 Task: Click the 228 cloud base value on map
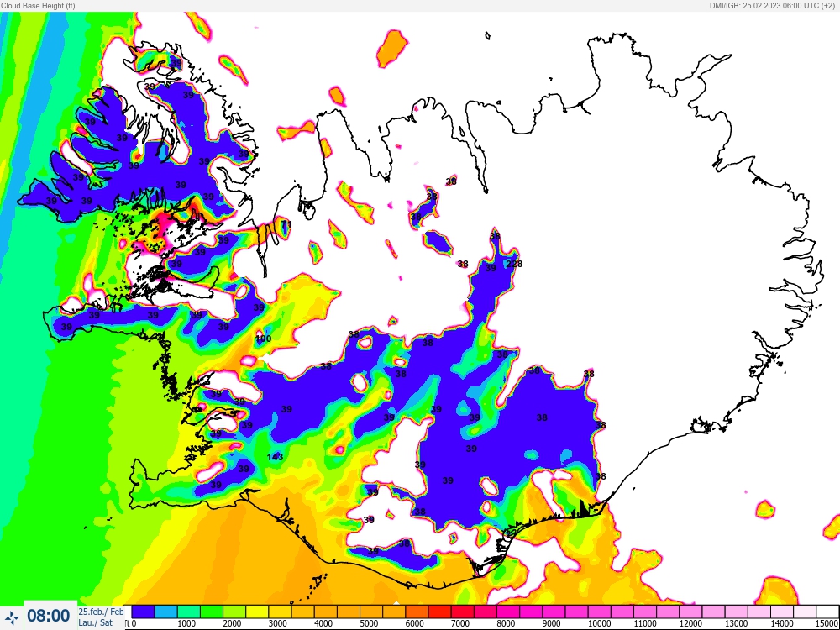pyautogui.click(x=514, y=264)
